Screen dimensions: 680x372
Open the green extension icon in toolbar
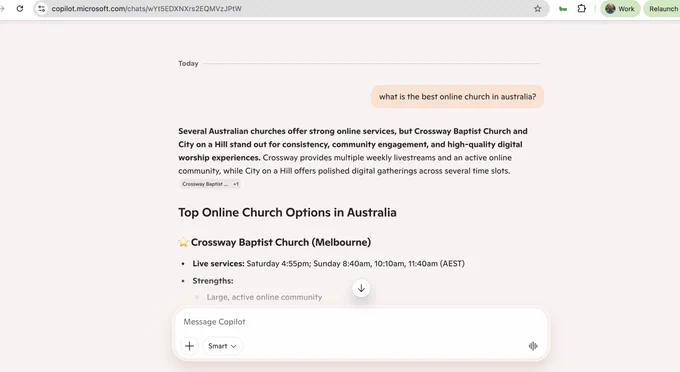coord(563,9)
